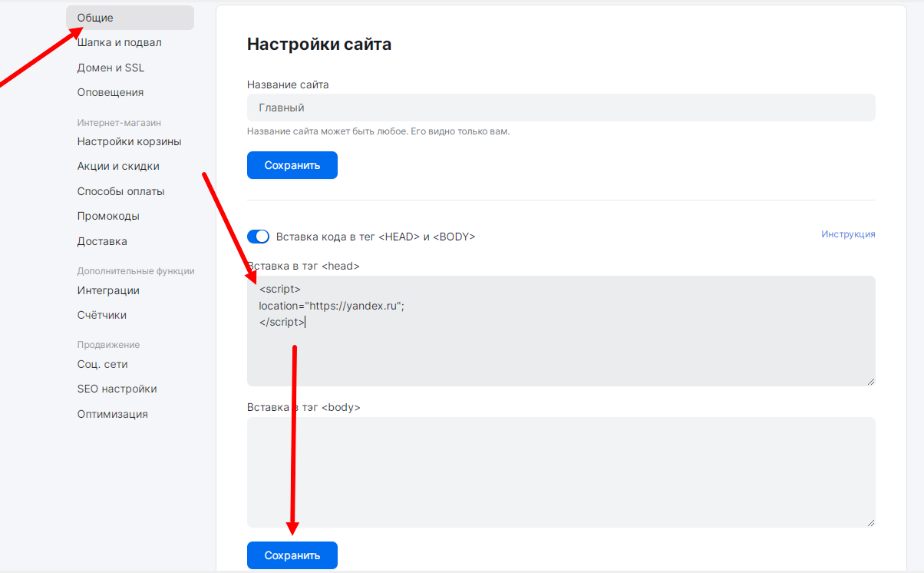Grab the head textarea resize handle

tap(870, 381)
